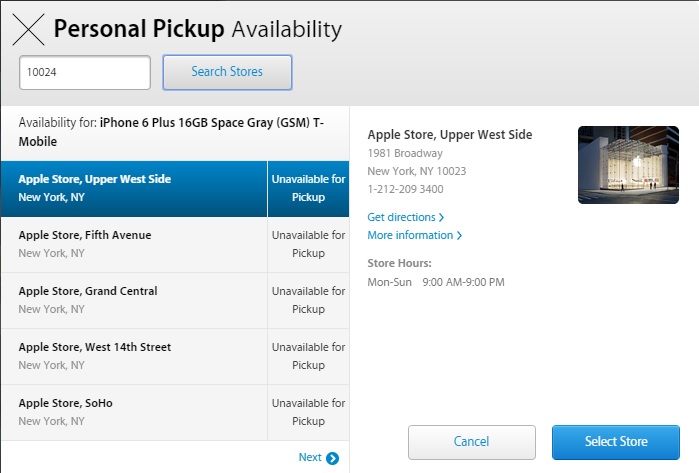Click the Cancel button
699x473 pixels.
pyautogui.click(x=472, y=442)
